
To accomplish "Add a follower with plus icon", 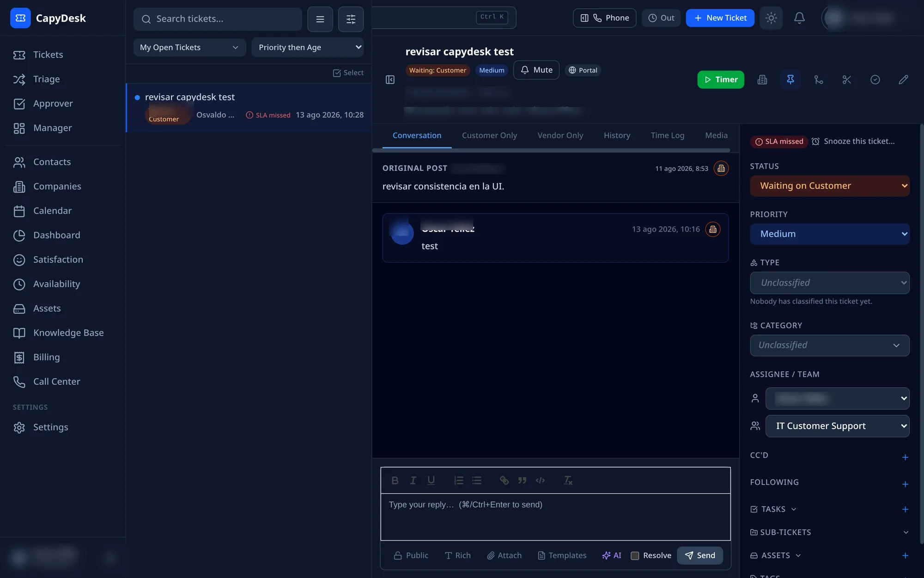I will click(x=905, y=484).
